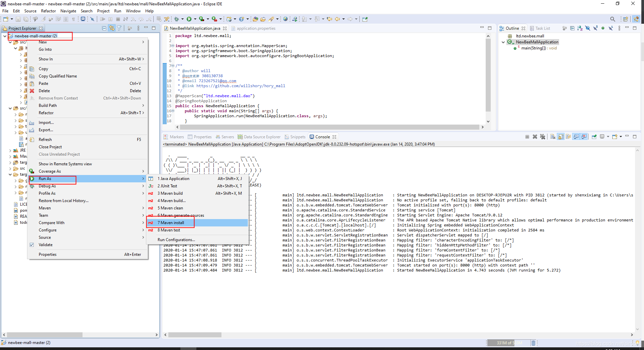Collapse the newbee-mall-master (2) project tree
Screen dimensions: 644x350
coord(5,36)
